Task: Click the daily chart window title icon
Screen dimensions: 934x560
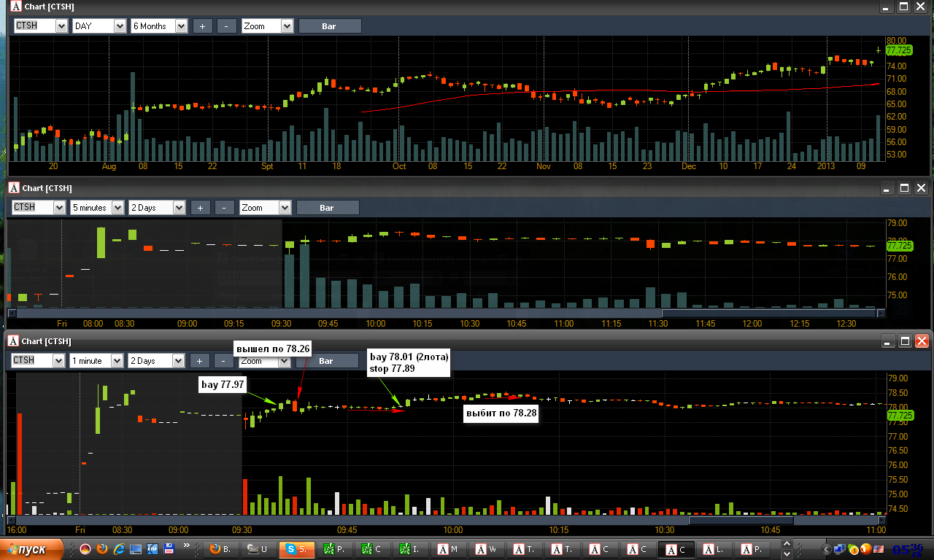Action: tap(17, 7)
